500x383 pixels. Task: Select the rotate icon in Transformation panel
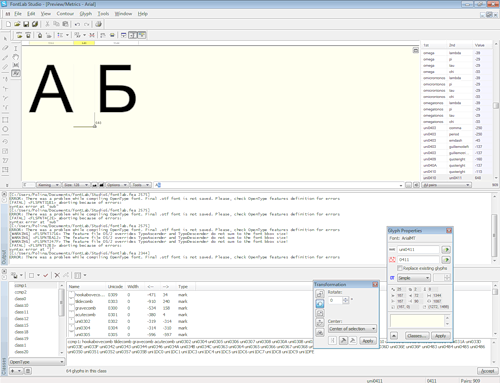320,304
